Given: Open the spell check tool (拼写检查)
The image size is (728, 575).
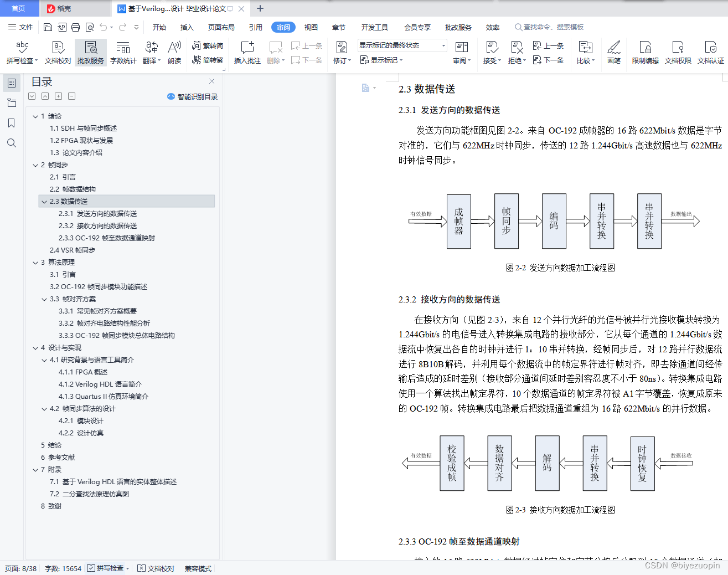Looking at the screenshot, I should click(22, 52).
